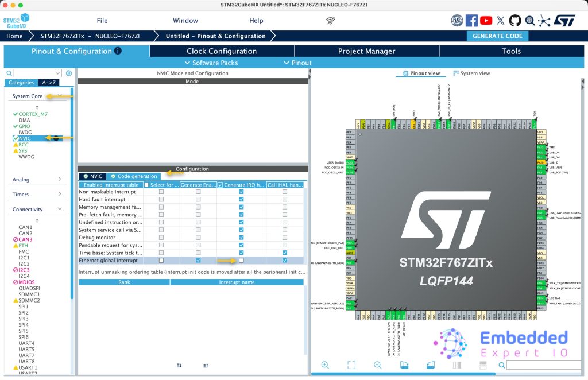Expand the Analog category
The width and height of the screenshot is (588, 380).
click(37, 180)
